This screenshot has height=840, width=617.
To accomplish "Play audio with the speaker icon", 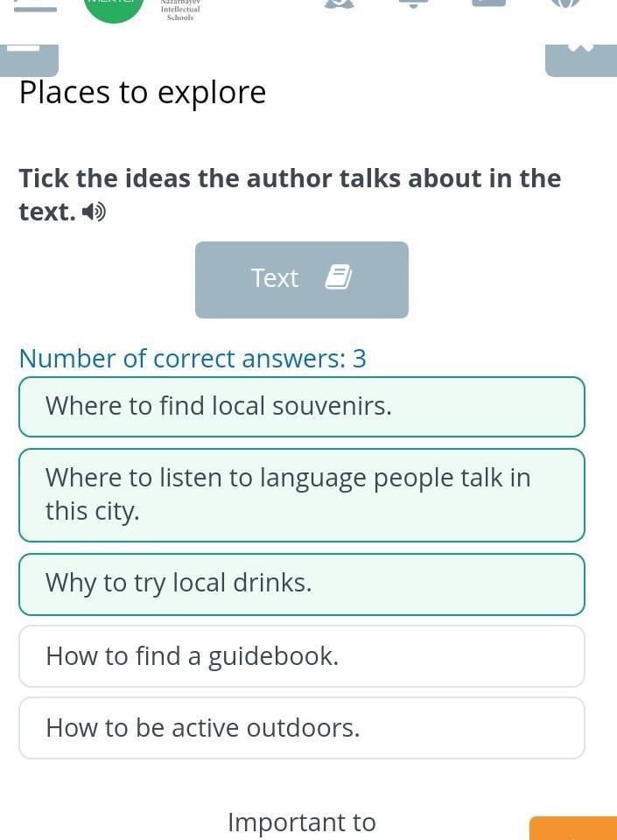I will click(x=94, y=212).
